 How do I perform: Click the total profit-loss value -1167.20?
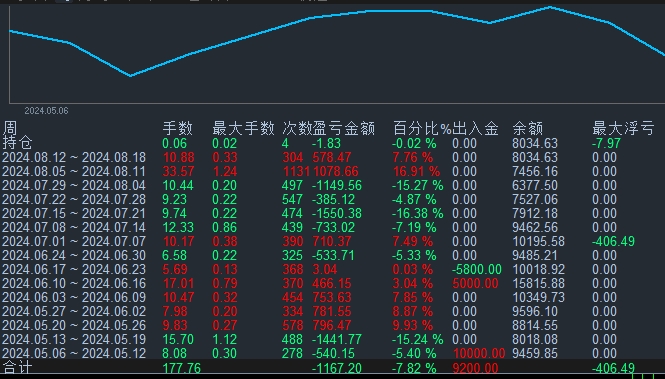click(337, 368)
